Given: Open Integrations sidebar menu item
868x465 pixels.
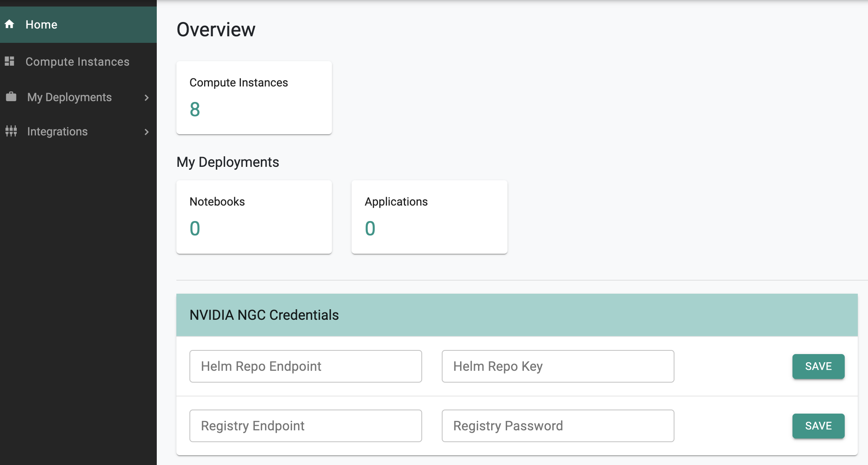Looking at the screenshot, I should pos(78,131).
